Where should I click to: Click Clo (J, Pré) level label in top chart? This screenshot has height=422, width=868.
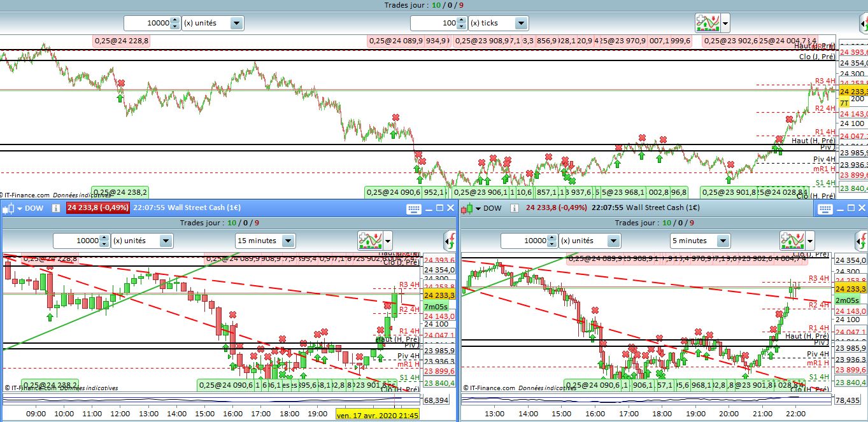point(817,57)
